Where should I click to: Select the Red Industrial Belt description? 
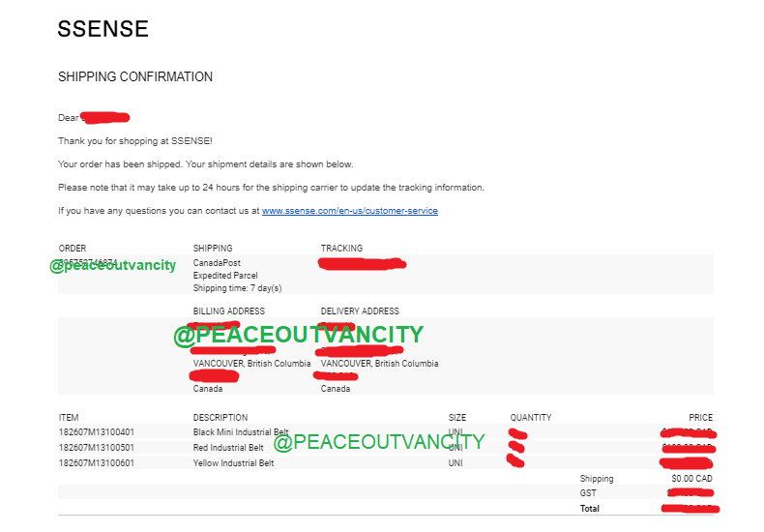228,448
